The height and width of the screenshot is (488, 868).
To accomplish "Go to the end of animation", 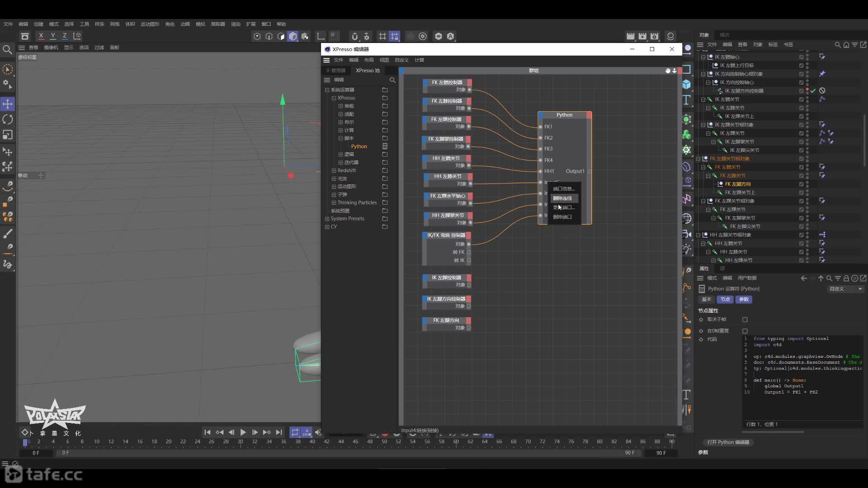I will [279, 432].
